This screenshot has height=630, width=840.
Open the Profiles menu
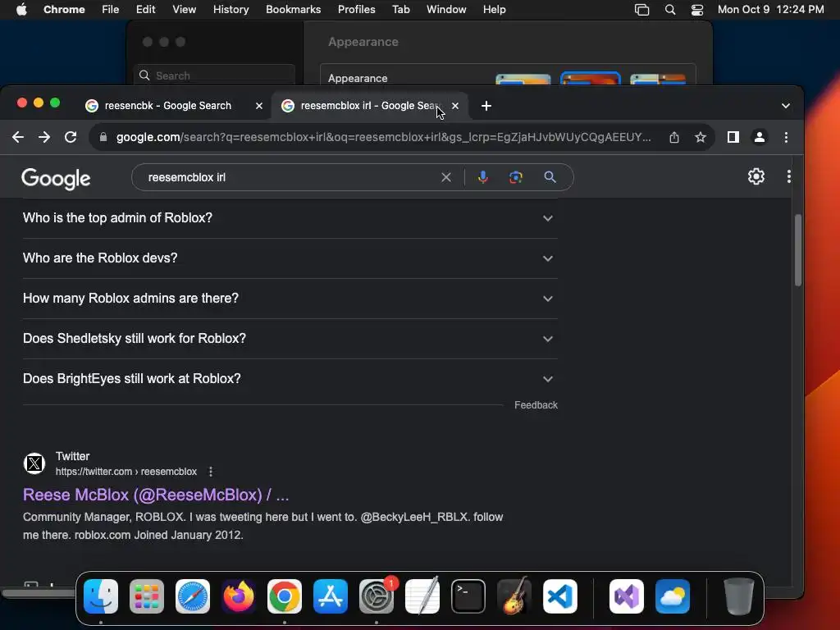356,10
